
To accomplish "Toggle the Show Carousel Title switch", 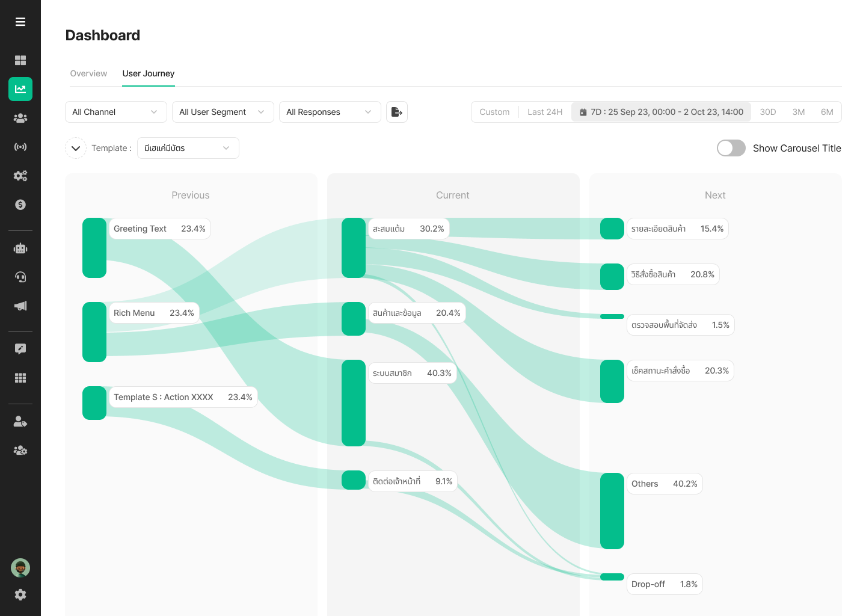I will point(731,148).
